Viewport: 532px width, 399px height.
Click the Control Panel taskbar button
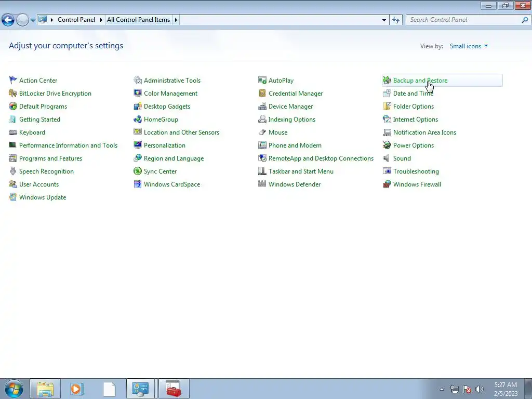140,389
